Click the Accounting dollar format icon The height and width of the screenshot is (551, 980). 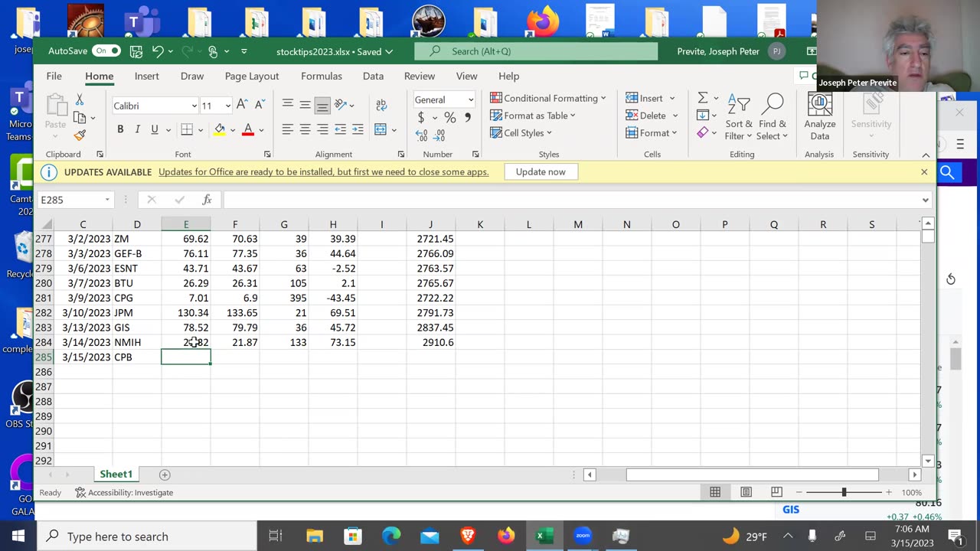pyautogui.click(x=421, y=118)
